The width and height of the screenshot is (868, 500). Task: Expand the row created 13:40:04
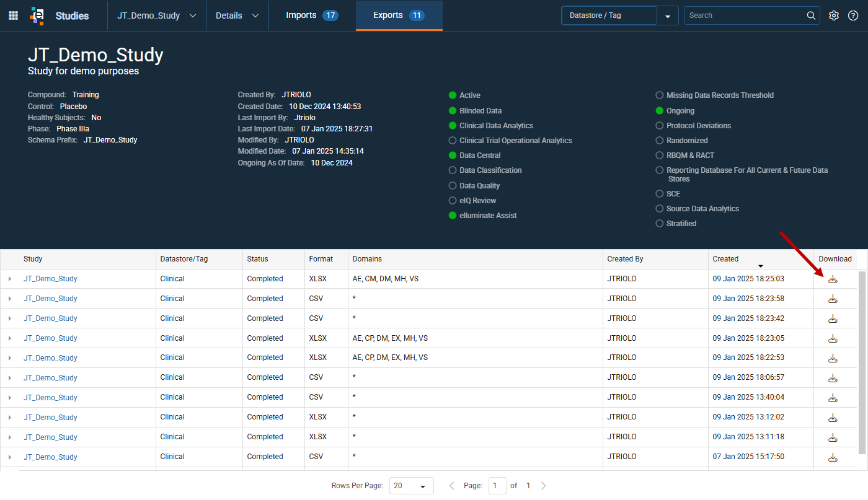[x=10, y=398]
